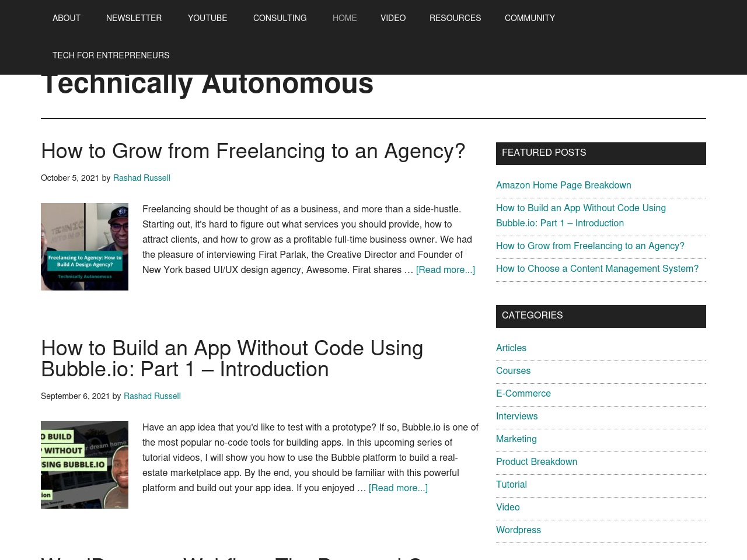Browse the Product Breakdown category

pos(536,461)
